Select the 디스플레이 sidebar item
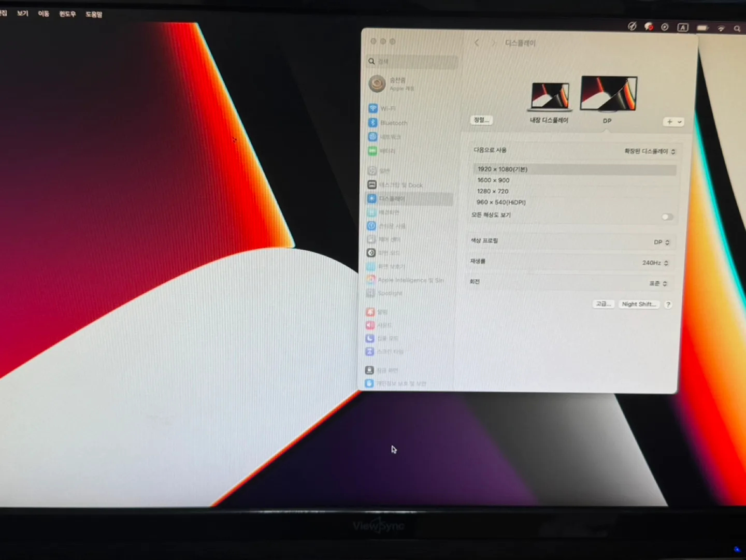Image resolution: width=746 pixels, height=560 pixels. (409, 198)
